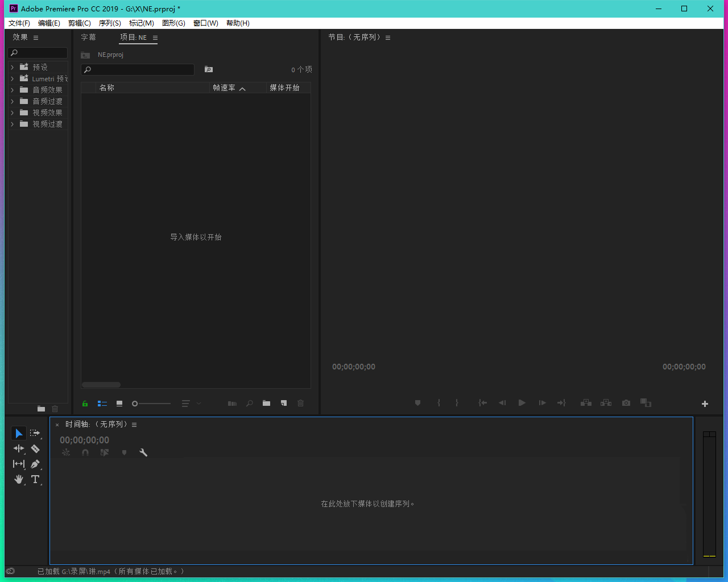This screenshot has width=728, height=582.
Task: Click the New Bin folder icon in Project panel
Action: [x=266, y=404]
